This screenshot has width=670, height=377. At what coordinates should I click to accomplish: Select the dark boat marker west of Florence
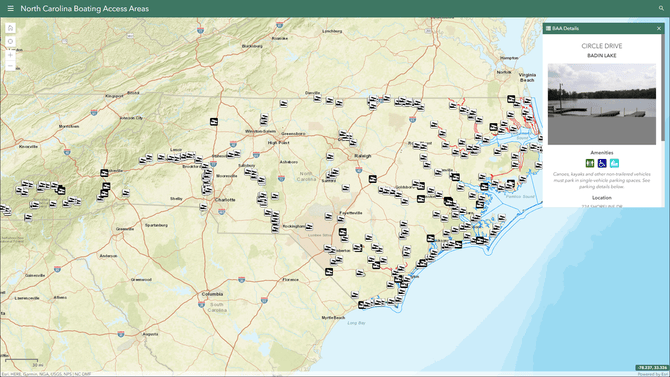(x=329, y=272)
